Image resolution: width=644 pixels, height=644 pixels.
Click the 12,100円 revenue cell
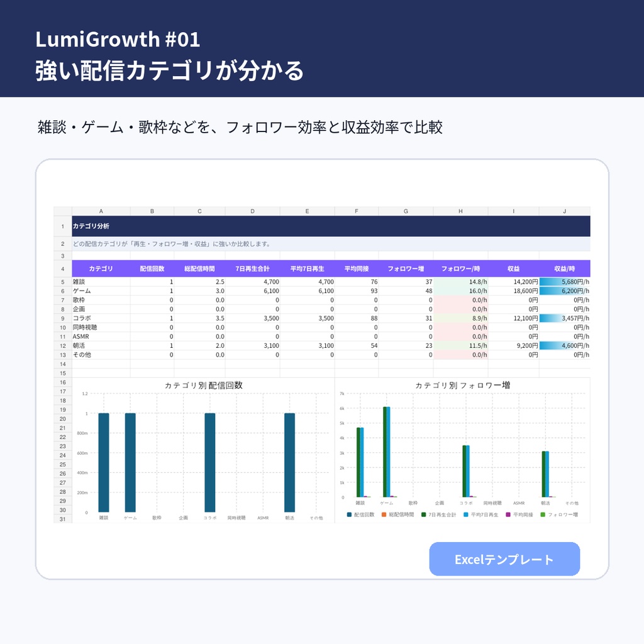click(513, 318)
